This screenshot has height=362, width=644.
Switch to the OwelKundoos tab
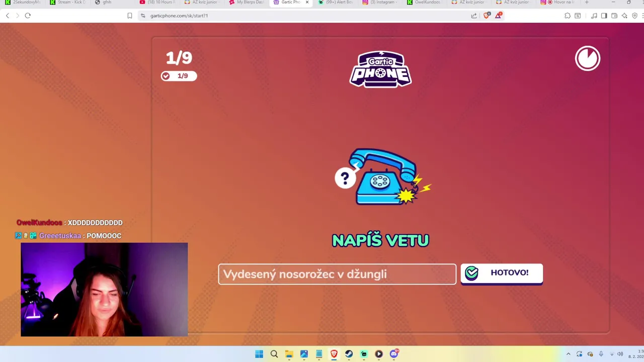tap(425, 3)
